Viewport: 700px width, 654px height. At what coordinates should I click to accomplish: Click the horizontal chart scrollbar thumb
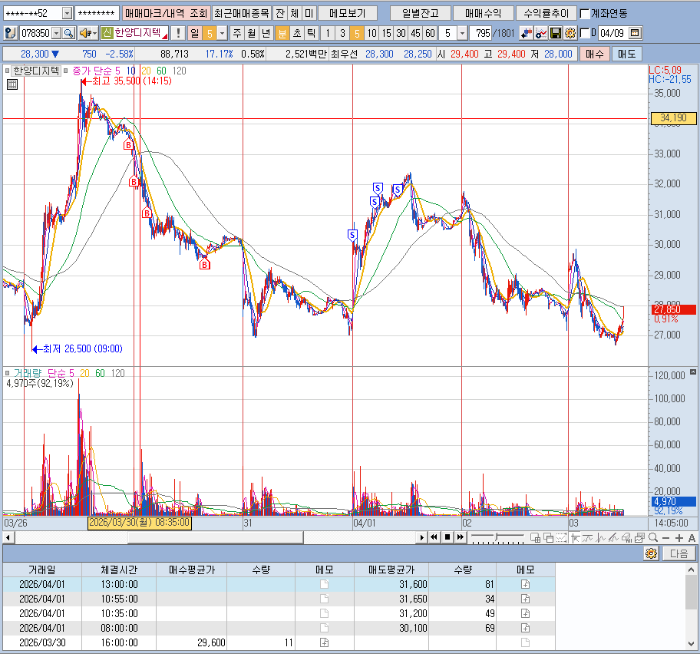coord(216,537)
